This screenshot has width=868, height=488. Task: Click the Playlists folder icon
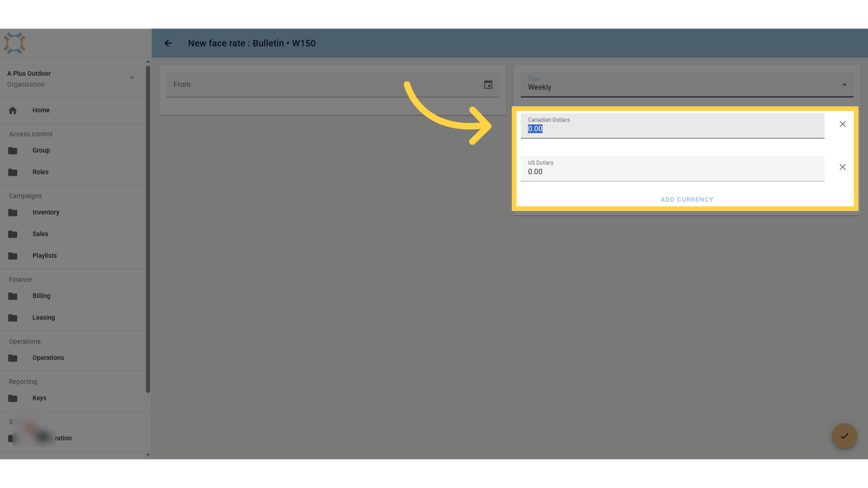point(13,256)
